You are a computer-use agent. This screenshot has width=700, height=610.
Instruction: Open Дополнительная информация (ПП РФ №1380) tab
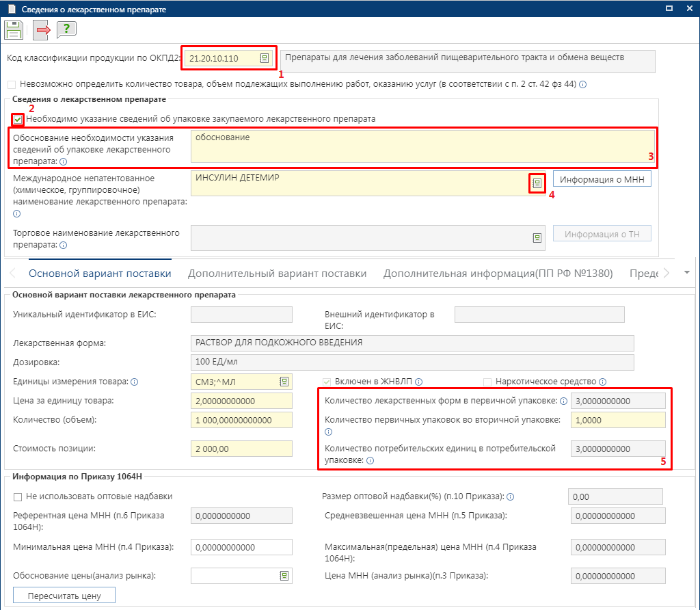pos(498,274)
